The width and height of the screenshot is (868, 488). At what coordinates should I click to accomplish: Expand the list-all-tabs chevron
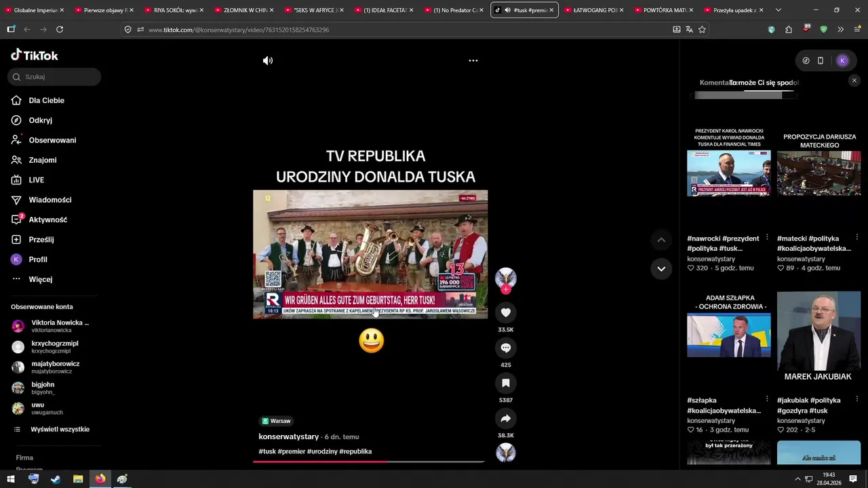point(778,10)
